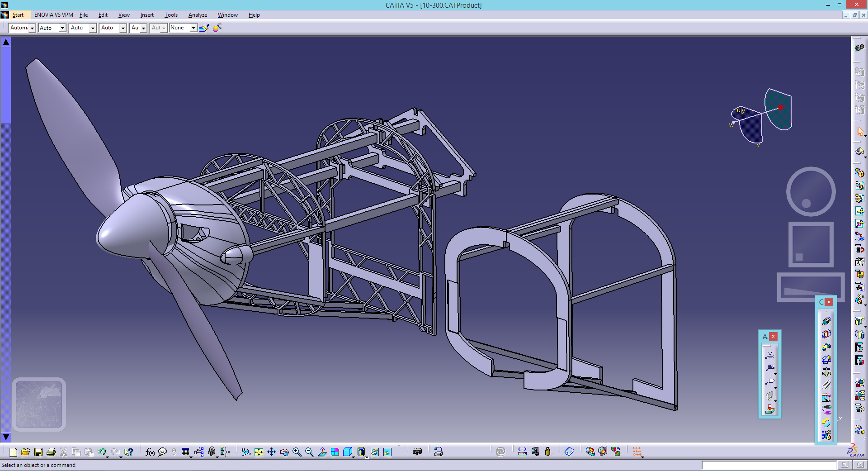The image size is (868, 471).
Task: Activate the What's This help pointer
Action: click(129, 452)
